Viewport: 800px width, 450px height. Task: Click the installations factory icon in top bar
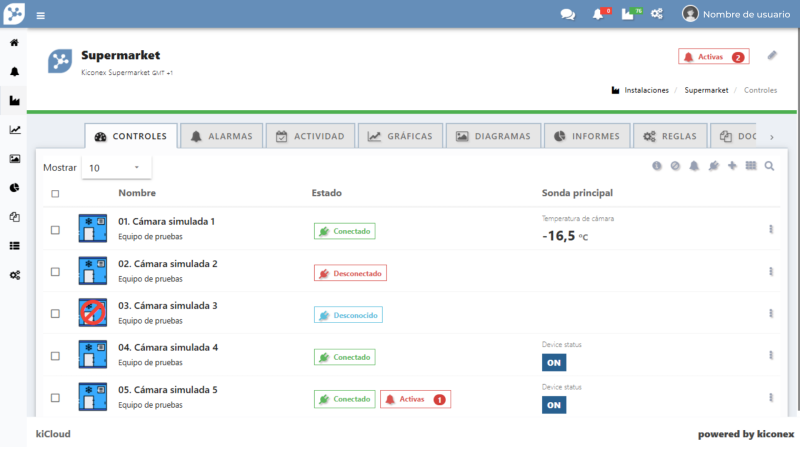627,14
